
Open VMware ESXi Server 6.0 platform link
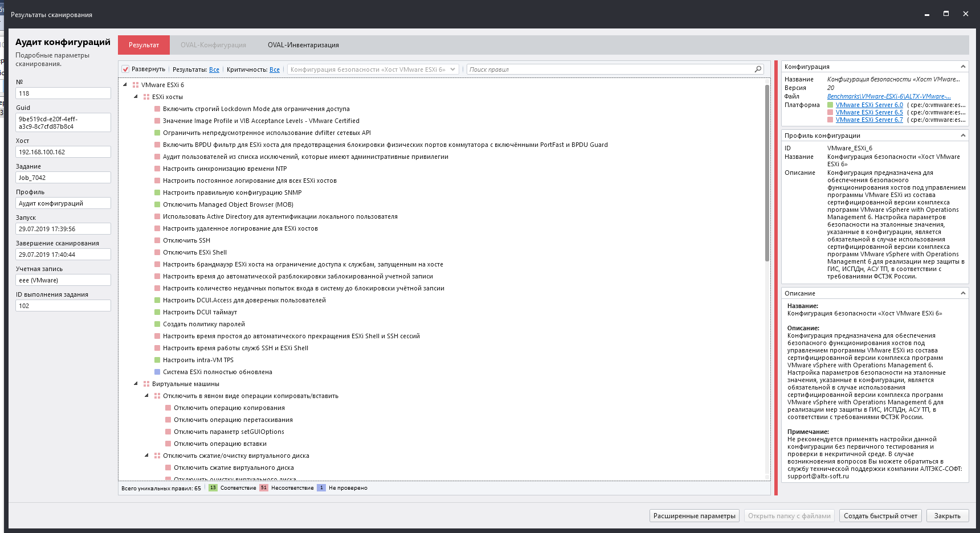pyautogui.click(x=869, y=105)
